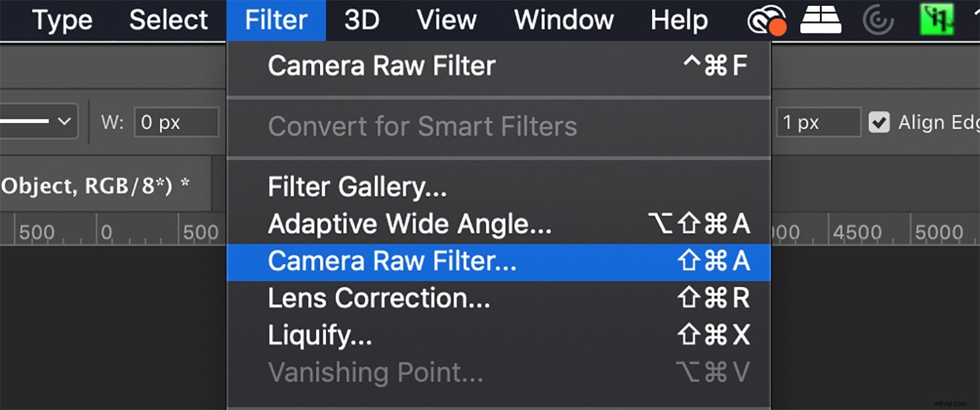Open the 3D menu
The height and width of the screenshot is (410, 980).
click(x=360, y=20)
